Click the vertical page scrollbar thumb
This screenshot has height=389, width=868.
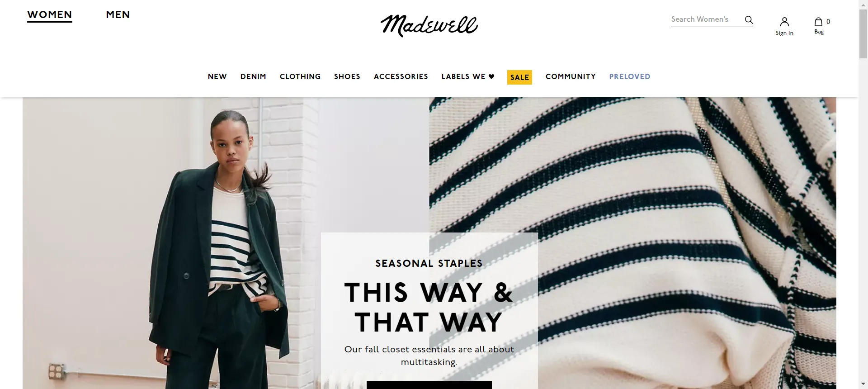pyautogui.click(x=863, y=33)
